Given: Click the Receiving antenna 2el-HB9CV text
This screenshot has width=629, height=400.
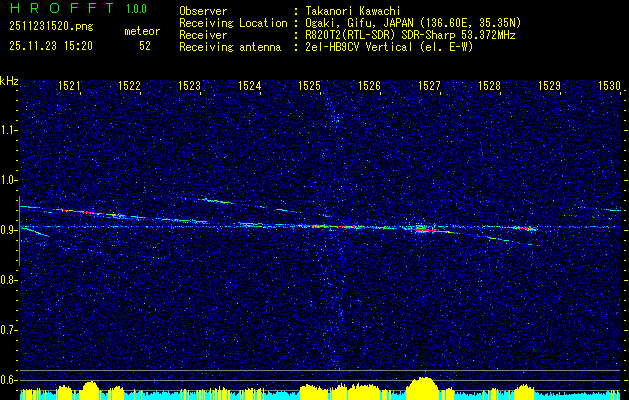Looking at the screenshot, I should pos(387,47).
